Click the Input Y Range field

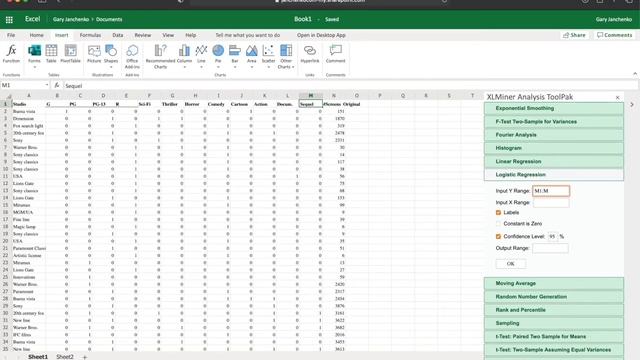[x=551, y=191]
